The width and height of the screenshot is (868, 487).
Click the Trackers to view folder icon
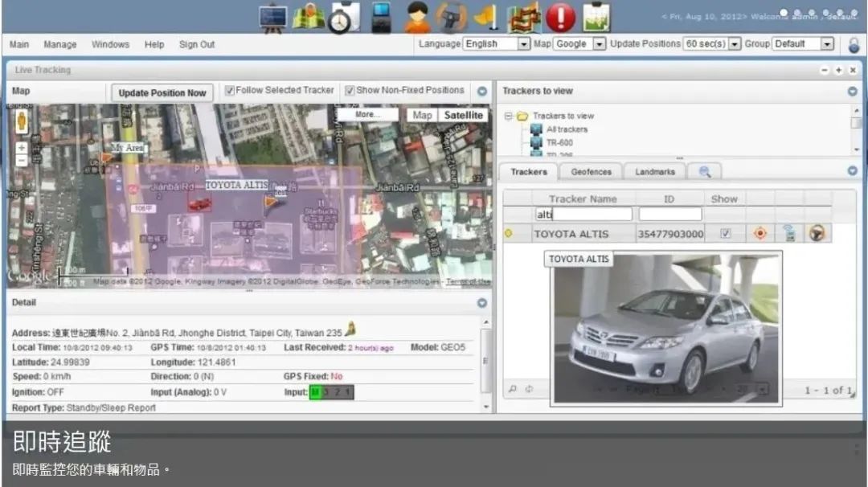522,116
